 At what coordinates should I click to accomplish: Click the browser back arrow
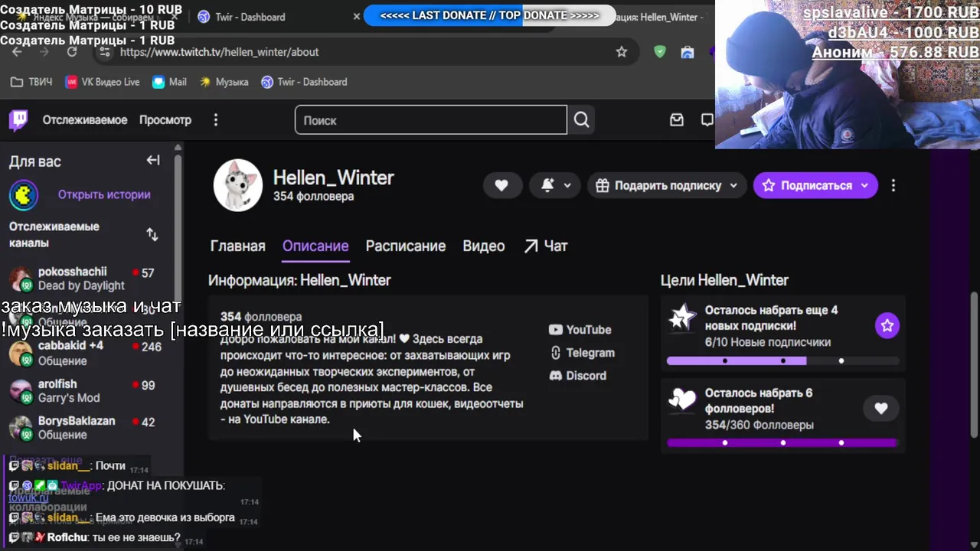[17, 52]
